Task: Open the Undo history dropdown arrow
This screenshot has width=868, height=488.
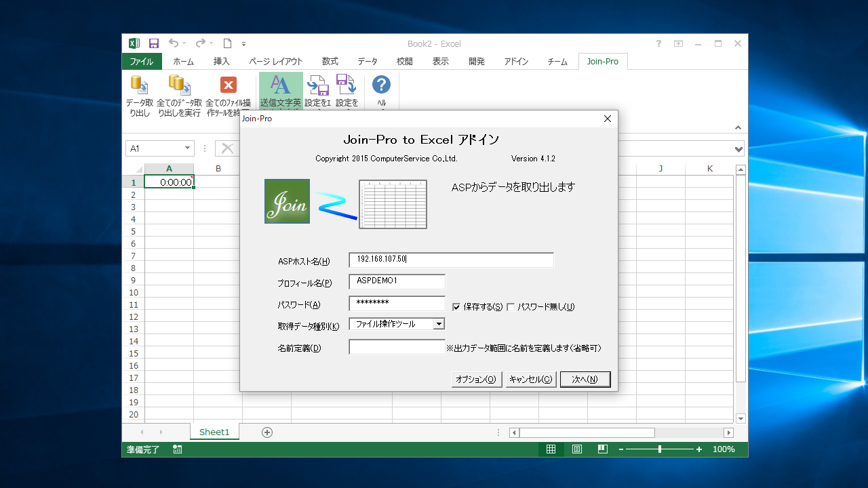Action: click(x=185, y=43)
